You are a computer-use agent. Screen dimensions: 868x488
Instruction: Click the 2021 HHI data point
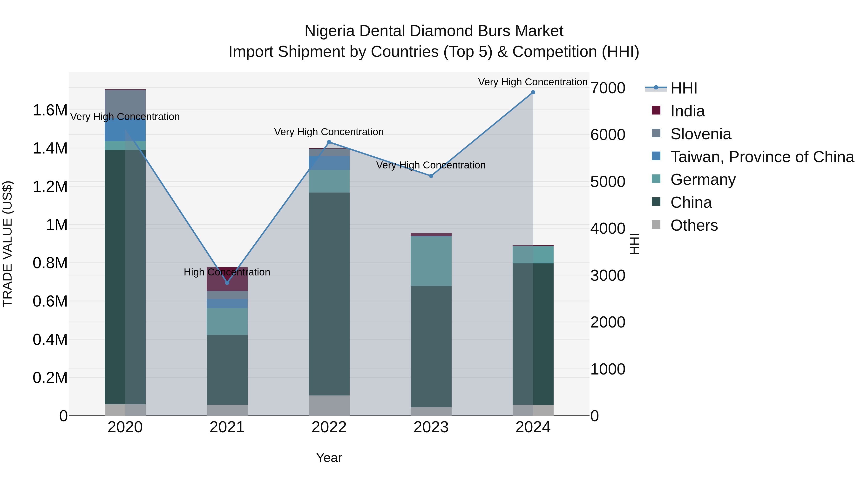227,283
